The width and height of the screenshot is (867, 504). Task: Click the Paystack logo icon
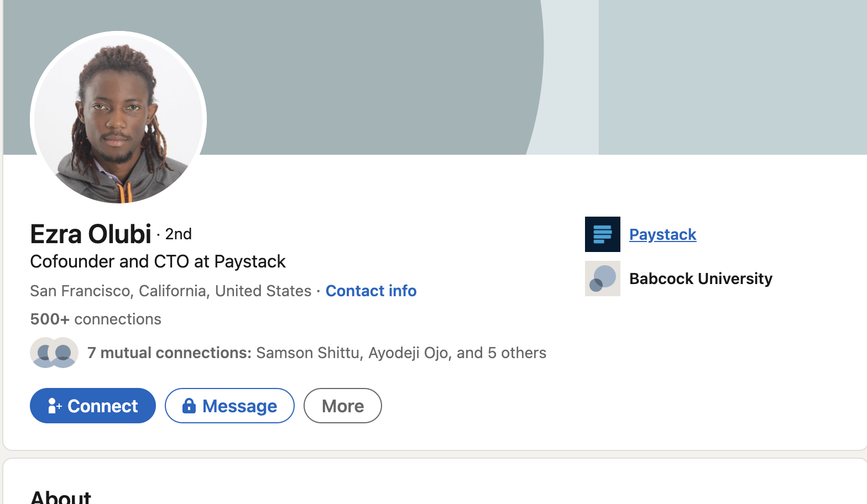[x=603, y=234]
